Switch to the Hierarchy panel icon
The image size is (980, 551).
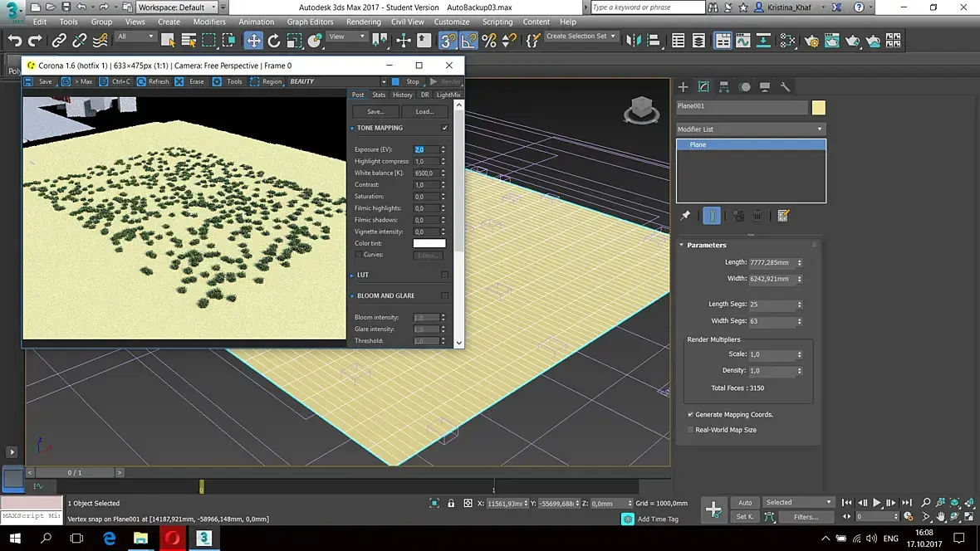(724, 86)
